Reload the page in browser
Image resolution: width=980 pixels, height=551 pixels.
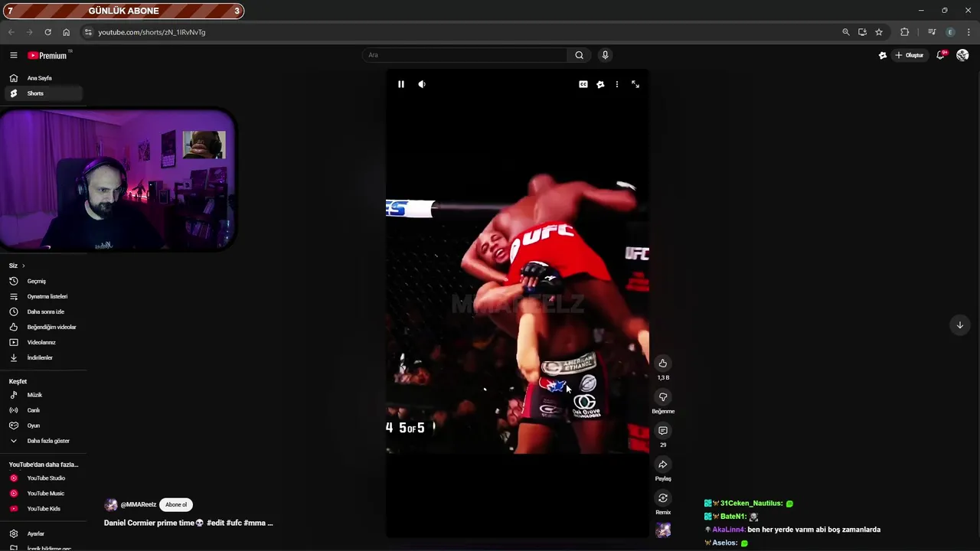[x=47, y=32]
